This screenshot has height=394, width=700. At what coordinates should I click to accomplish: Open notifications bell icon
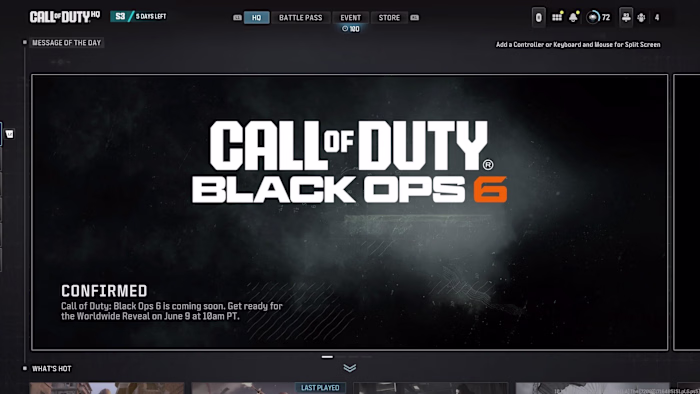tap(573, 17)
